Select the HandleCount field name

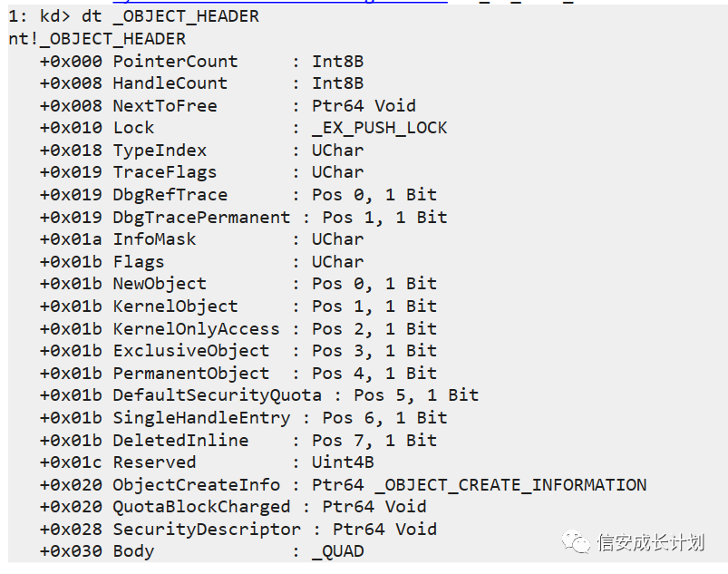(x=170, y=83)
